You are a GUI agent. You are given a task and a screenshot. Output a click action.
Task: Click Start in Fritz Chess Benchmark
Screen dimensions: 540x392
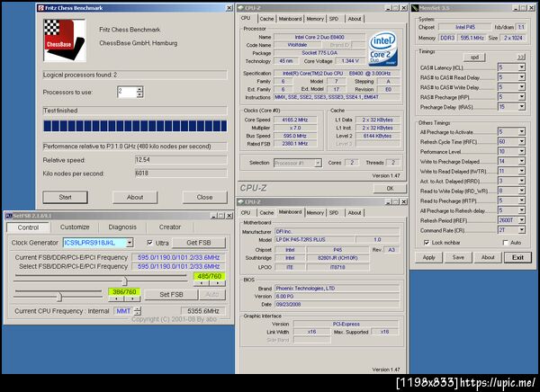tap(65, 197)
